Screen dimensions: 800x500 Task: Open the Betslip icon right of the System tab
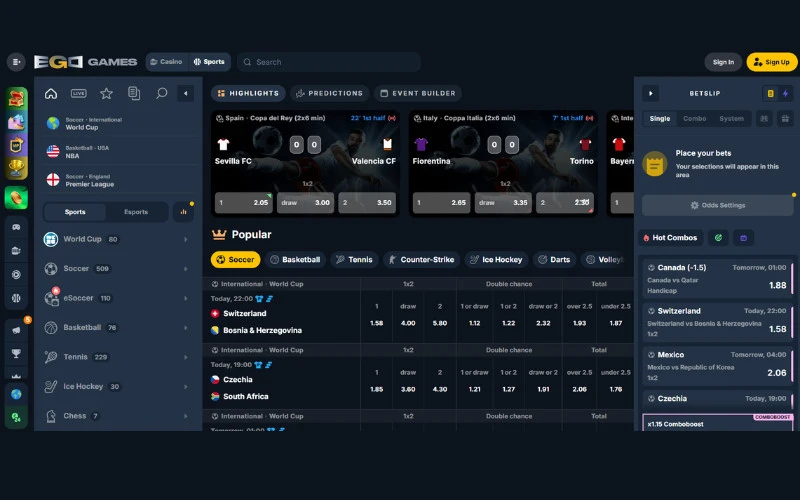click(x=764, y=119)
